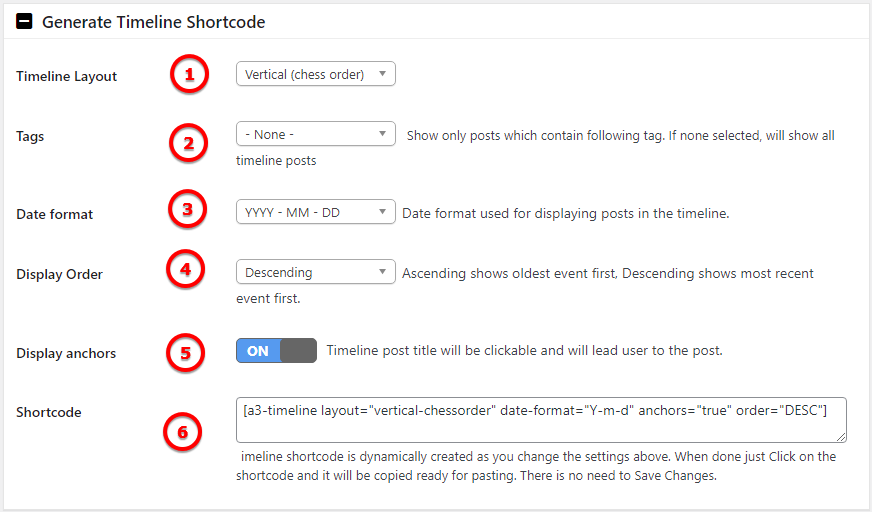The image size is (872, 512).
Task: Click the red circle marker number 3
Action: (187, 209)
